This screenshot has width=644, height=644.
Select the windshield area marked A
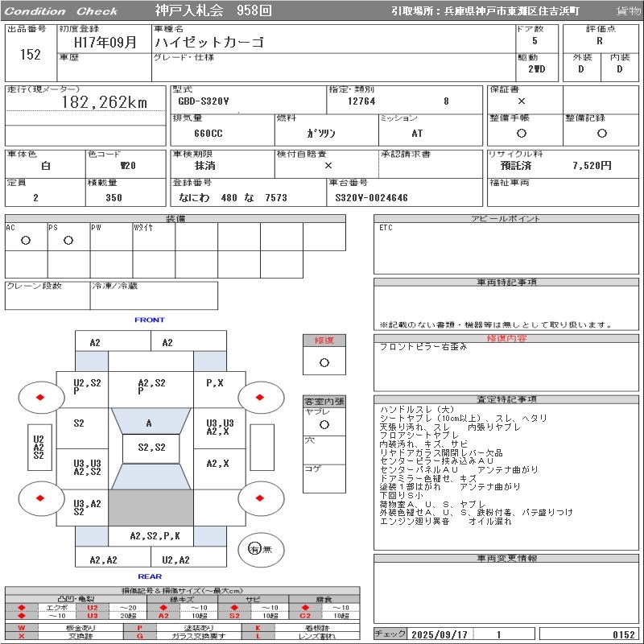tap(151, 421)
